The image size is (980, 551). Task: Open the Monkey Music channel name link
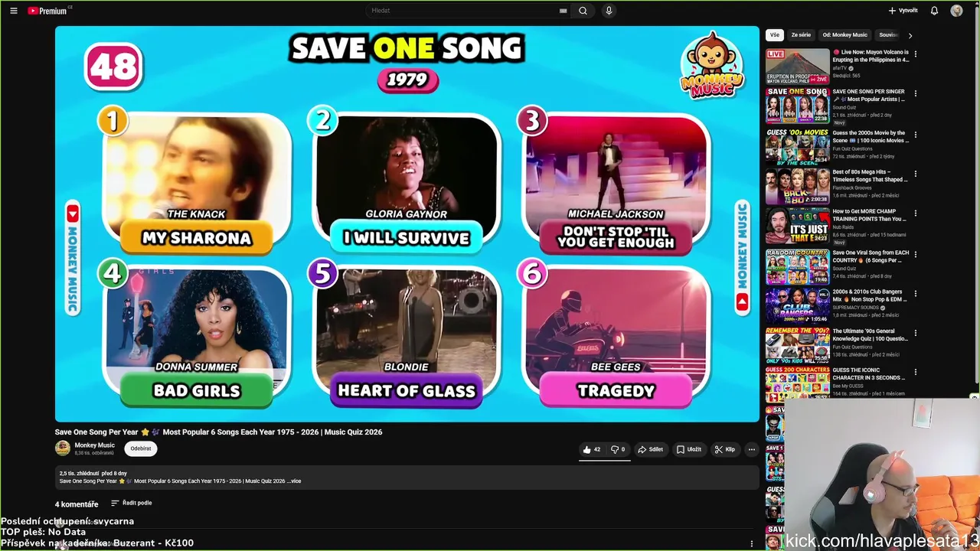coord(94,445)
